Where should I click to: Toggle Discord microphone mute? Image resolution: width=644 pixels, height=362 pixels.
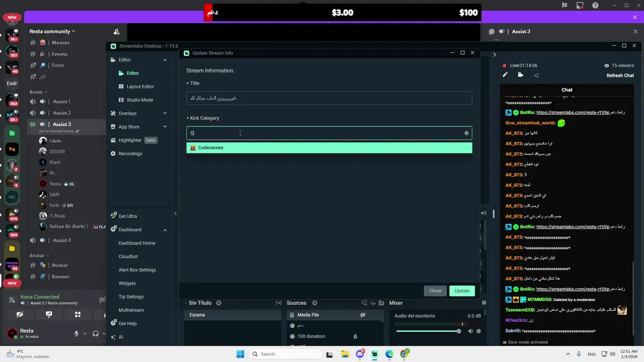(76, 333)
